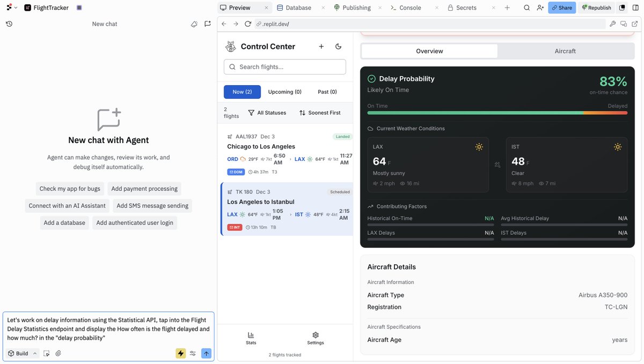644x364 pixels.
Task: Go back in the preview browser
Action: 224,24
